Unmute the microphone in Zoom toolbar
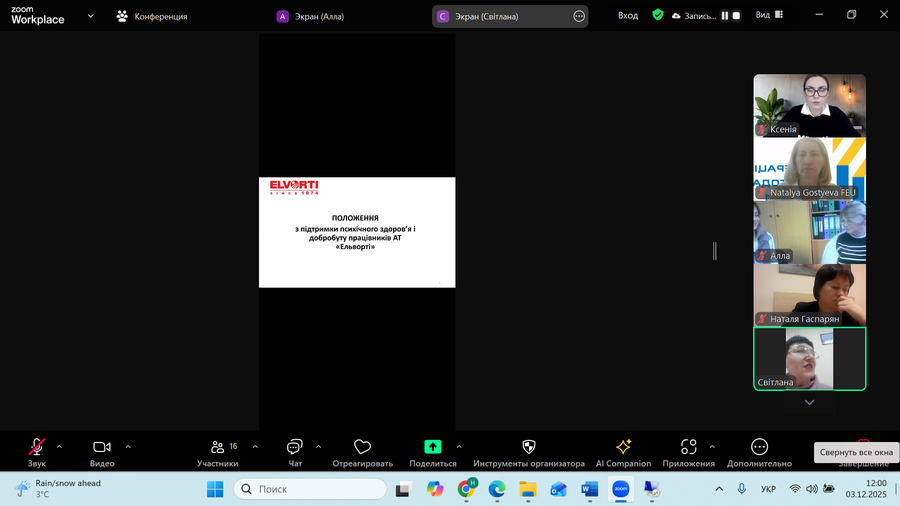The image size is (900, 506). click(37, 446)
